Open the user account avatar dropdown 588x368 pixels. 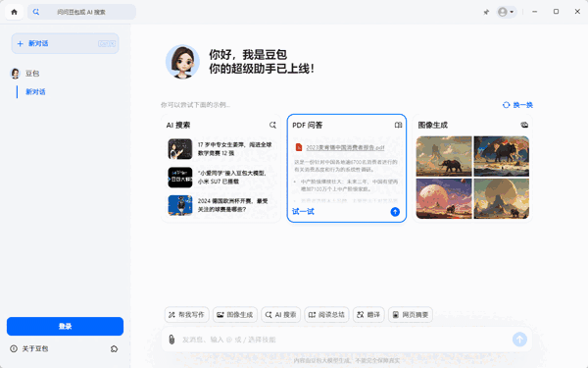point(507,12)
